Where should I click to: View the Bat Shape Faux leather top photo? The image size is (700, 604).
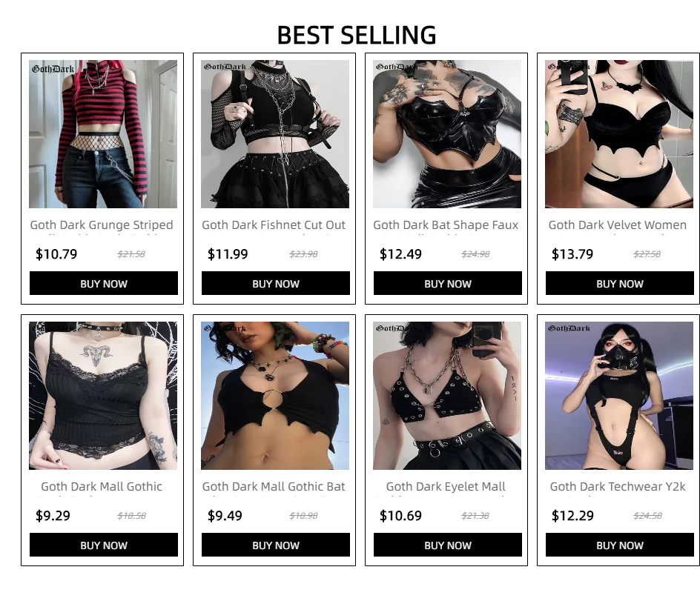coord(447,134)
